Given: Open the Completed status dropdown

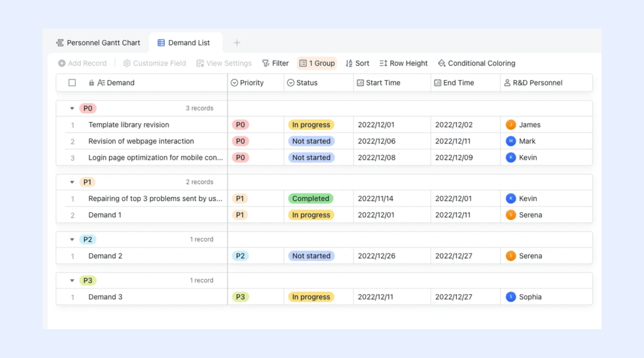Looking at the screenshot, I should (x=311, y=198).
